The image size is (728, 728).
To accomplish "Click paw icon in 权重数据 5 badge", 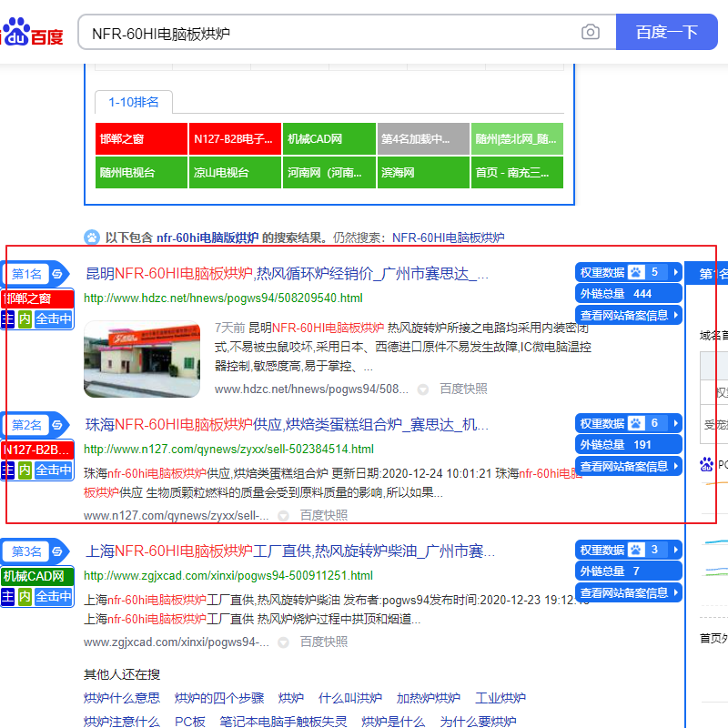I will click(636, 272).
